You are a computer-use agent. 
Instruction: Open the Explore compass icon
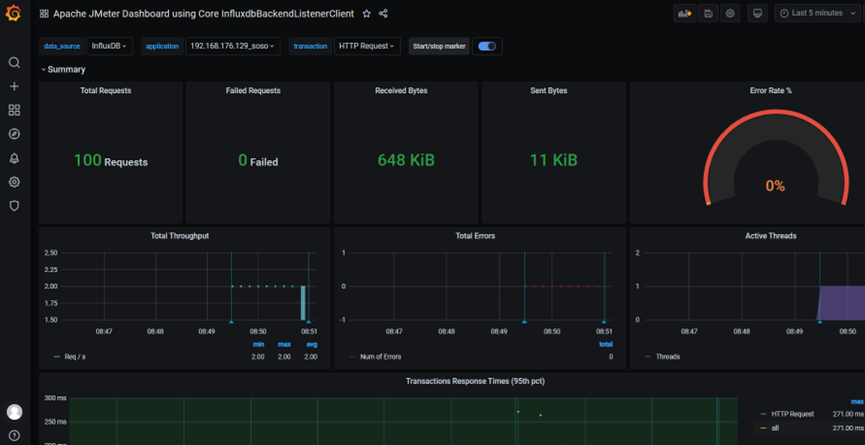pyautogui.click(x=14, y=134)
